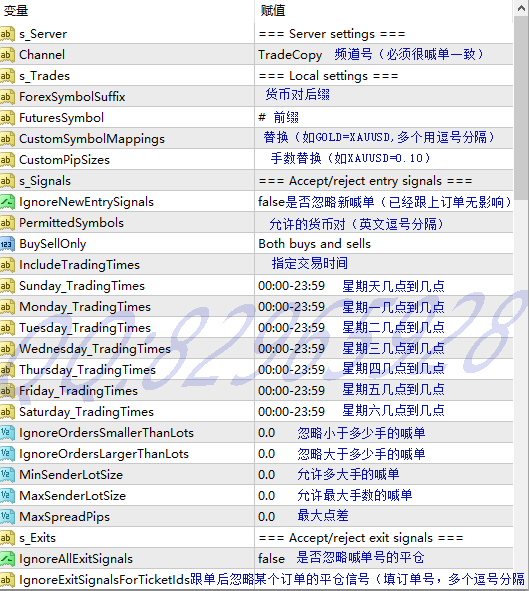529x591 pixels.
Task: Click the scrollbar up arrow
Action: [521, 8]
